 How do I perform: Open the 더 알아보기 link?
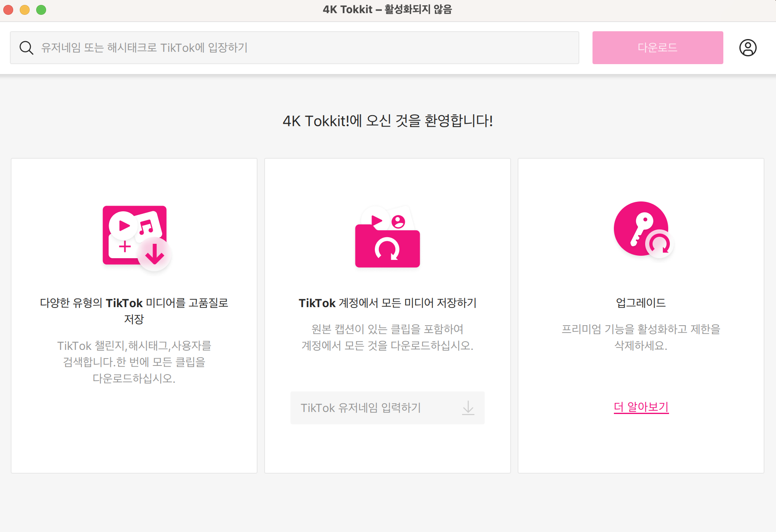tap(641, 407)
